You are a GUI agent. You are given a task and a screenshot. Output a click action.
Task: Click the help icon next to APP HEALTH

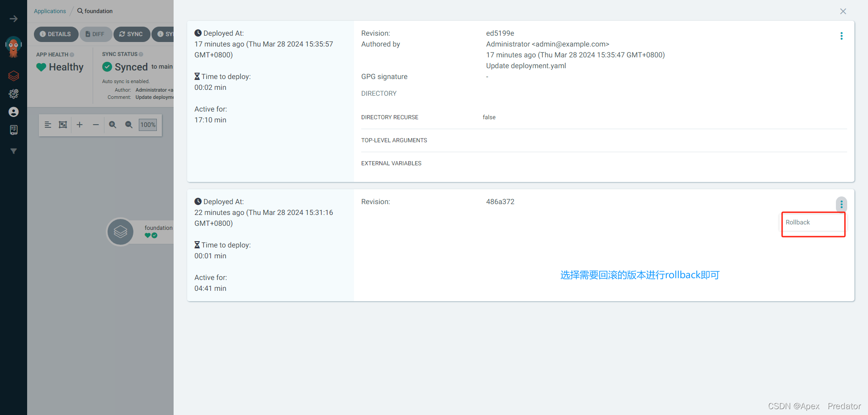72,55
